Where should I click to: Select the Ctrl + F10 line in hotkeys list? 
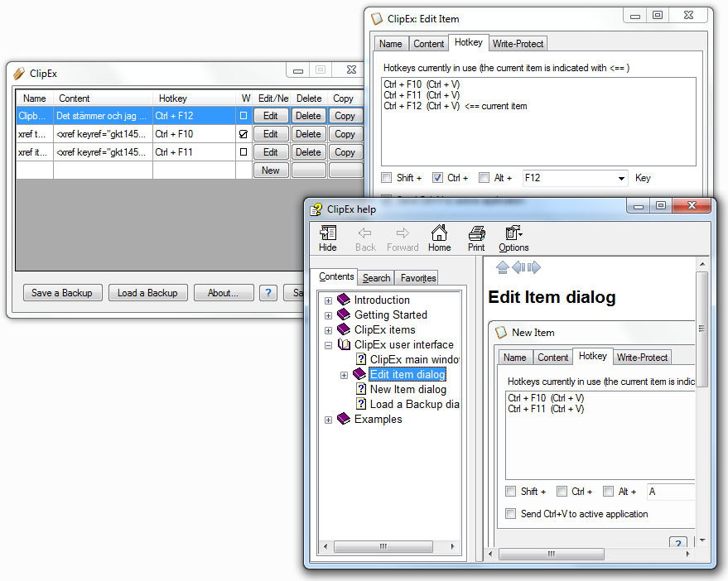[x=422, y=84]
